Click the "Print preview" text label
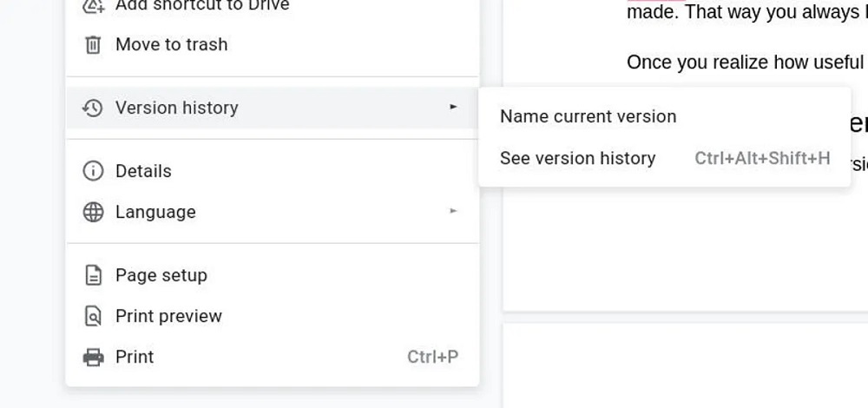Viewport: 868px width, 408px height. (168, 316)
